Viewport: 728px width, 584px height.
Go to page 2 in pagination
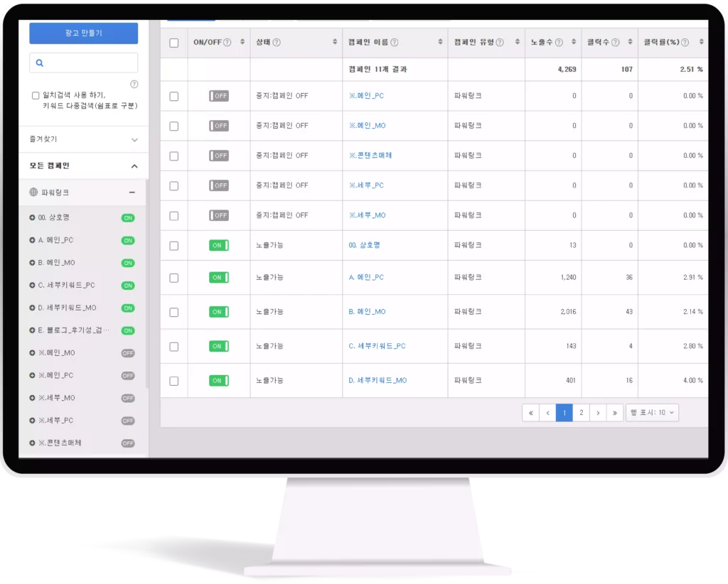point(581,413)
